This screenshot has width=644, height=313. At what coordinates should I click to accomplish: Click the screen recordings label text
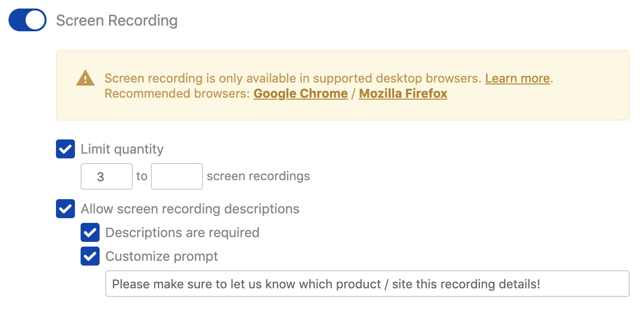pos(258,176)
